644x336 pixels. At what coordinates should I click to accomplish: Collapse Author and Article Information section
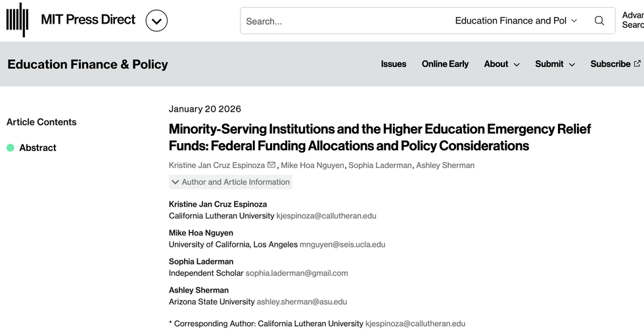(230, 182)
